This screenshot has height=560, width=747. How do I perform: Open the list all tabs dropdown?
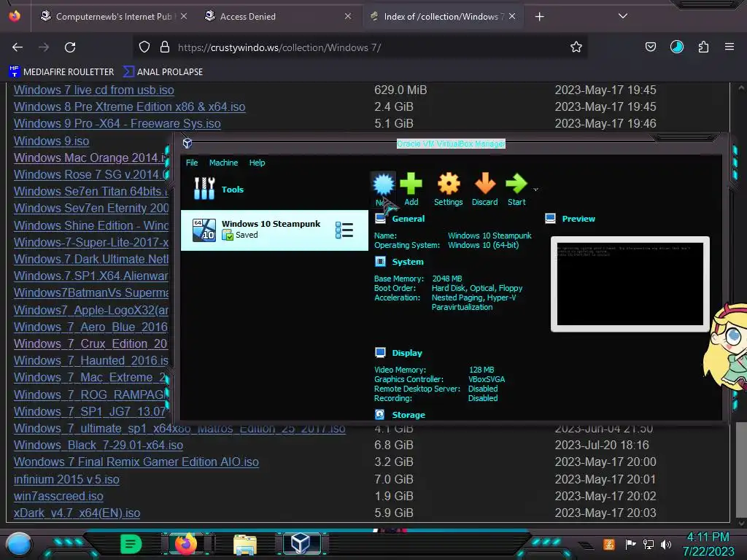(623, 16)
